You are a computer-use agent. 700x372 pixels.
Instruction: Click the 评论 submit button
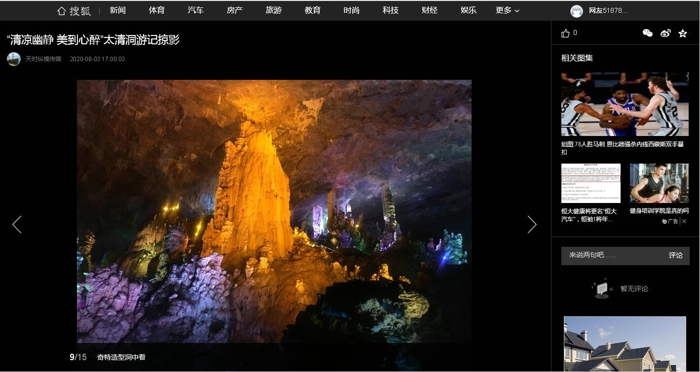point(675,255)
